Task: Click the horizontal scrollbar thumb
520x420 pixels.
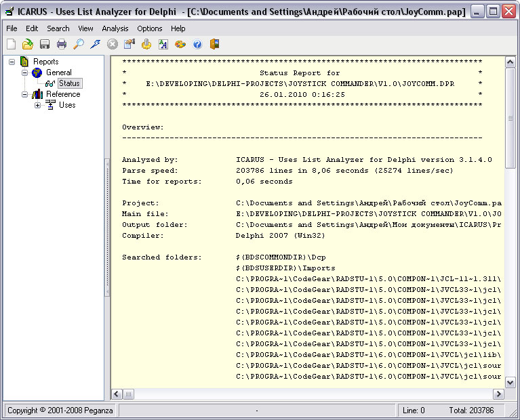Action: pos(128,394)
